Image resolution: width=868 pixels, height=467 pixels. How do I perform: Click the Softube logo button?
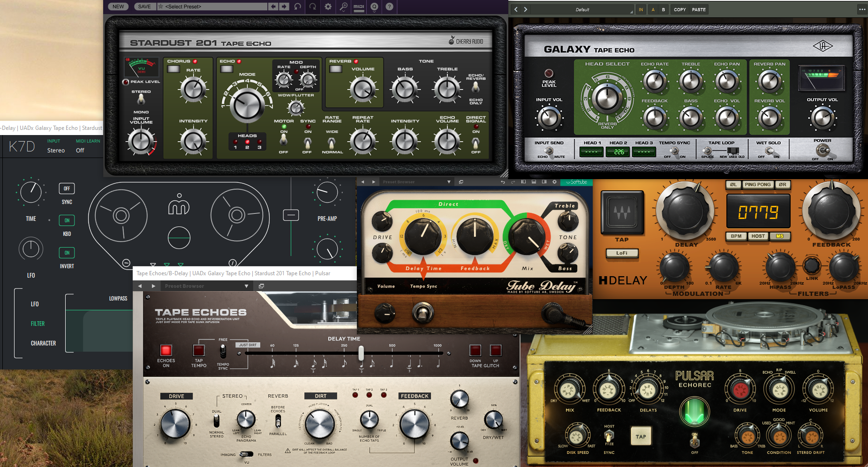[x=577, y=182]
